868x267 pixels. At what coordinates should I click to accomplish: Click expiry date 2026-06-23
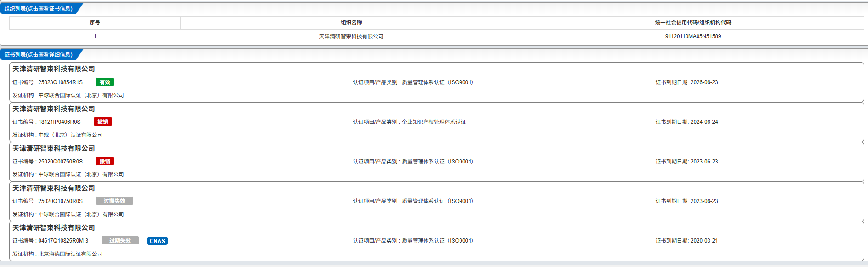coord(704,82)
